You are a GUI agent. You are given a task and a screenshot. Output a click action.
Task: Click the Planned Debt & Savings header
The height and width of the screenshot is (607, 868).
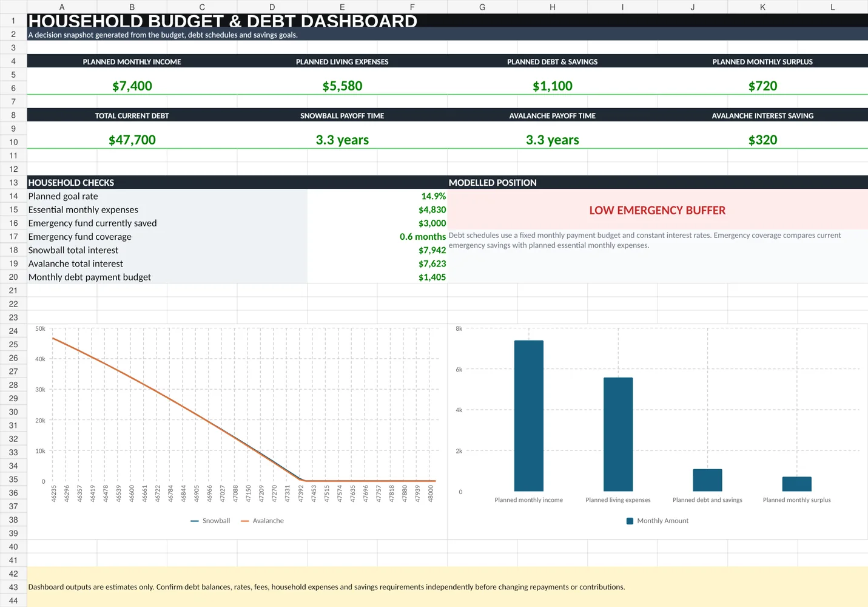(553, 62)
